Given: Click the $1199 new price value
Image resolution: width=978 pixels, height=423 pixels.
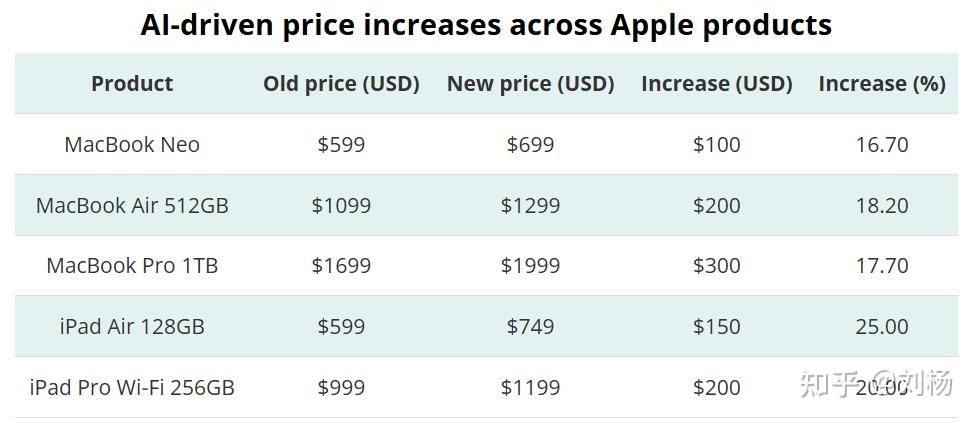Looking at the screenshot, I should point(531,387).
